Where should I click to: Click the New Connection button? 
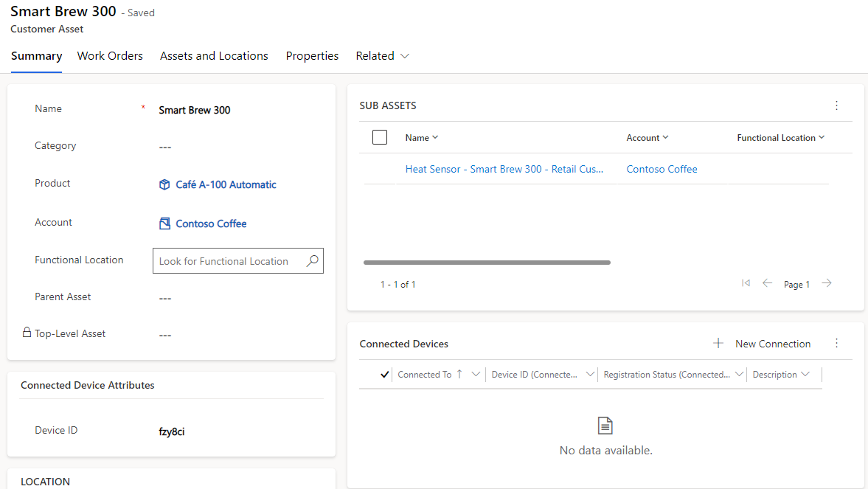773,344
